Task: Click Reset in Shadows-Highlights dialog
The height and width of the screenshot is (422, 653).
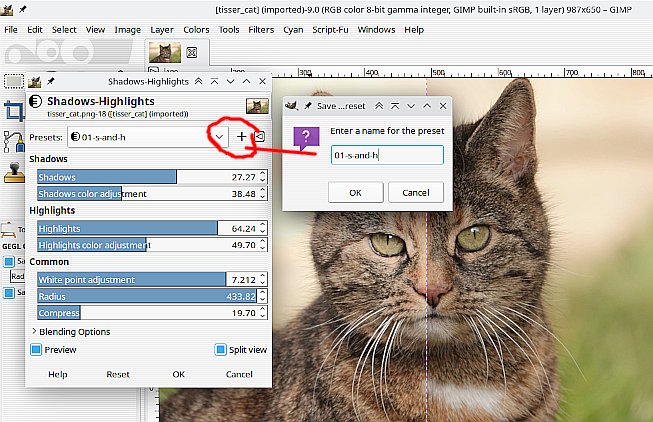Action: point(118,374)
